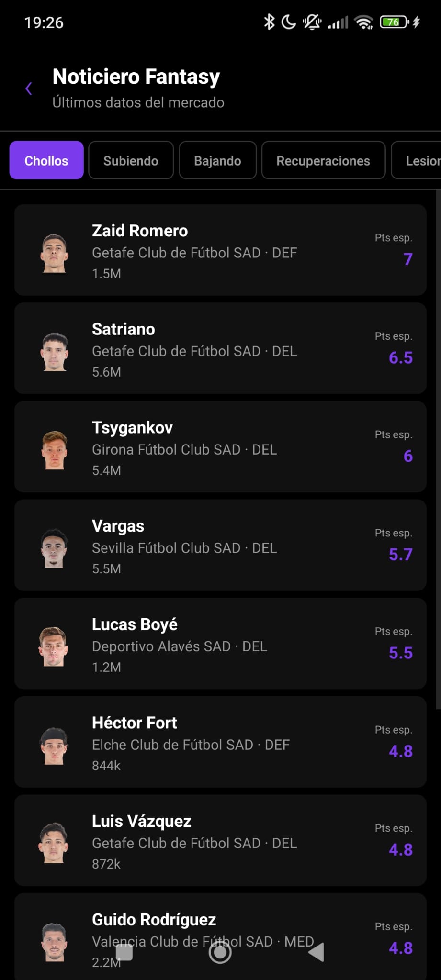Tap the Android recent apps square
Screen dimensions: 441x980
pyautogui.click(x=124, y=952)
